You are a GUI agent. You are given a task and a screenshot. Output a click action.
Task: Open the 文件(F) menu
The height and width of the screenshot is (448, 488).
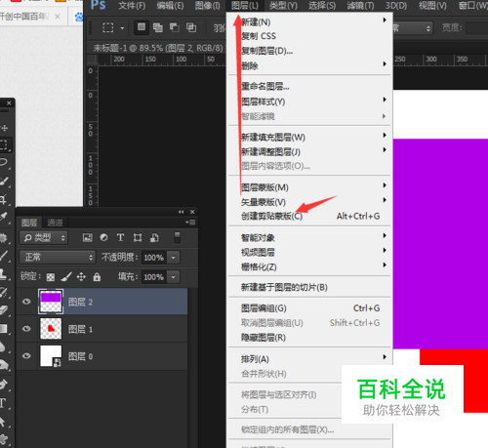coord(132,6)
